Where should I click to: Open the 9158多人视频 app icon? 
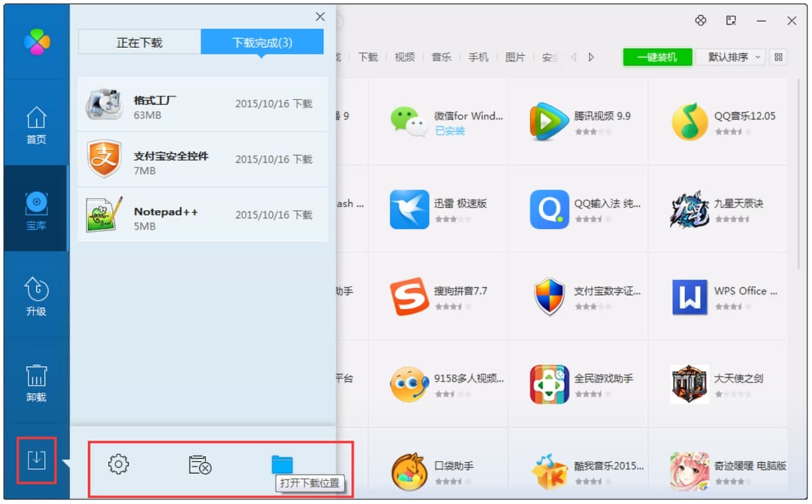click(409, 384)
